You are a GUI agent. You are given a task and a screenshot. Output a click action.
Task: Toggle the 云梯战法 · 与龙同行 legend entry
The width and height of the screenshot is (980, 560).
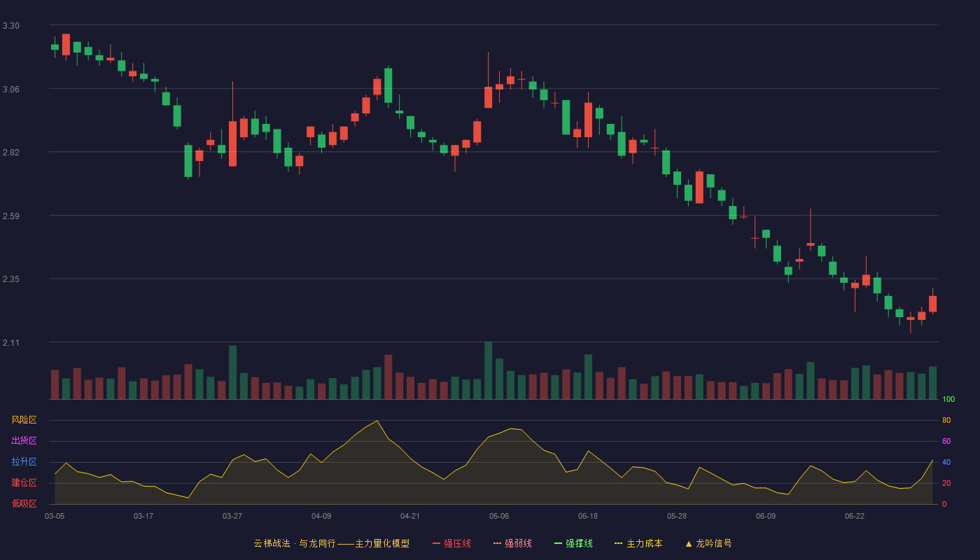click(x=331, y=543)
